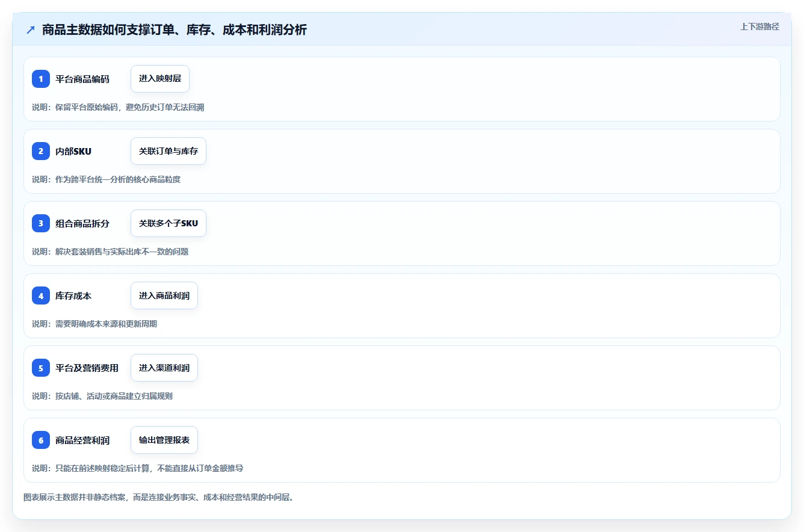Click the 进入渠道利润 button
Viewport: 804px width, 532px height.
click(164, 368)
